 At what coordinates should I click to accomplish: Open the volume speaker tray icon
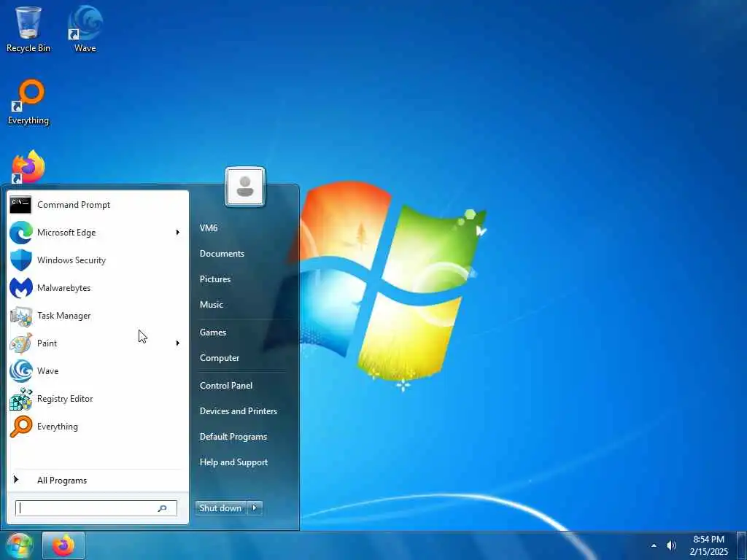pyautogui.click(x=672, y=545)
